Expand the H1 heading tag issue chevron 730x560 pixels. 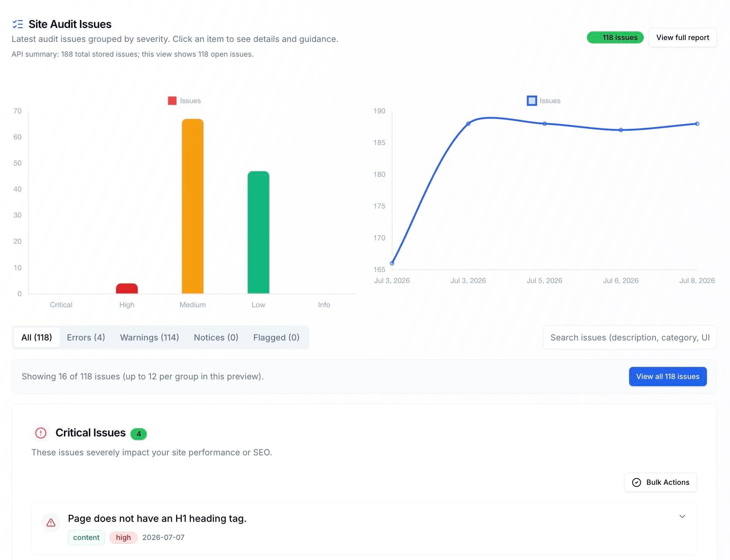point(682,517)
